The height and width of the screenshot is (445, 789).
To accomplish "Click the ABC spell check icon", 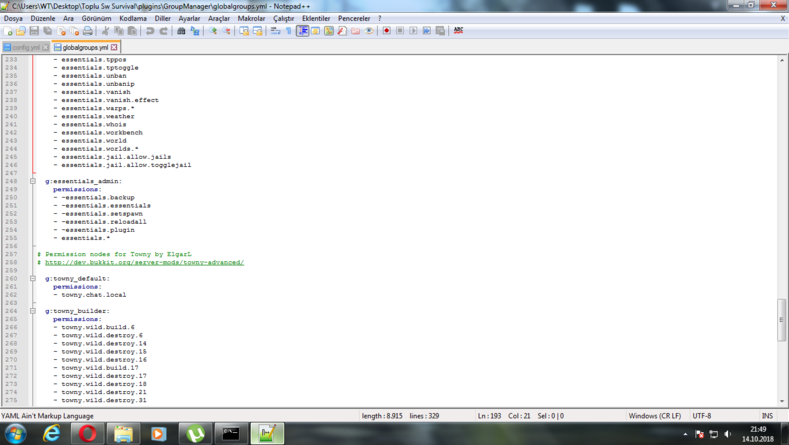I will pos(458,31).
